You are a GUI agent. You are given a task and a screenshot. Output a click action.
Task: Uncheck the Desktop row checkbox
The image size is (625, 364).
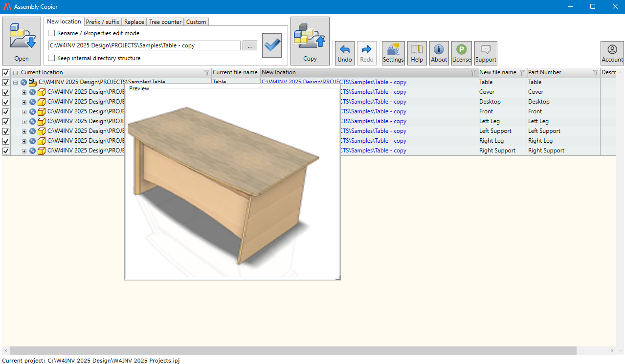[x=6, y=102]
